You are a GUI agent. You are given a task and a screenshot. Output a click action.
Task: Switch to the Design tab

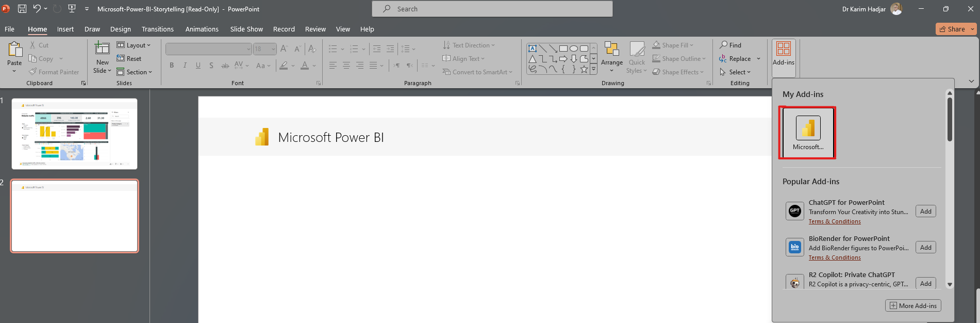point(121,29)
